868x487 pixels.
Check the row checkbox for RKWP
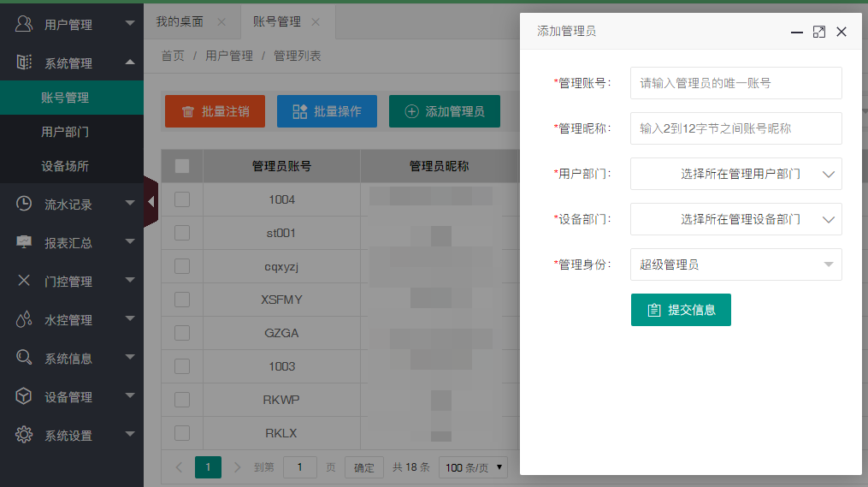(182, 400)
